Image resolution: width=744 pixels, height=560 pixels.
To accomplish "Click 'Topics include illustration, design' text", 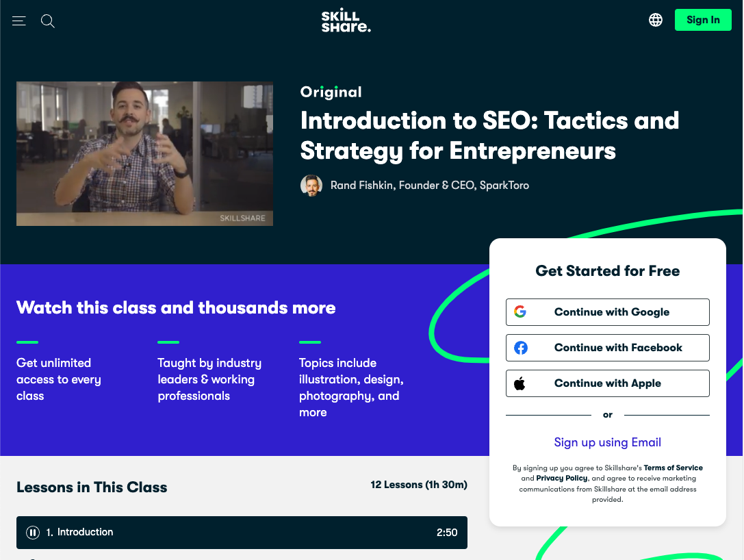I will pos(351,387).
